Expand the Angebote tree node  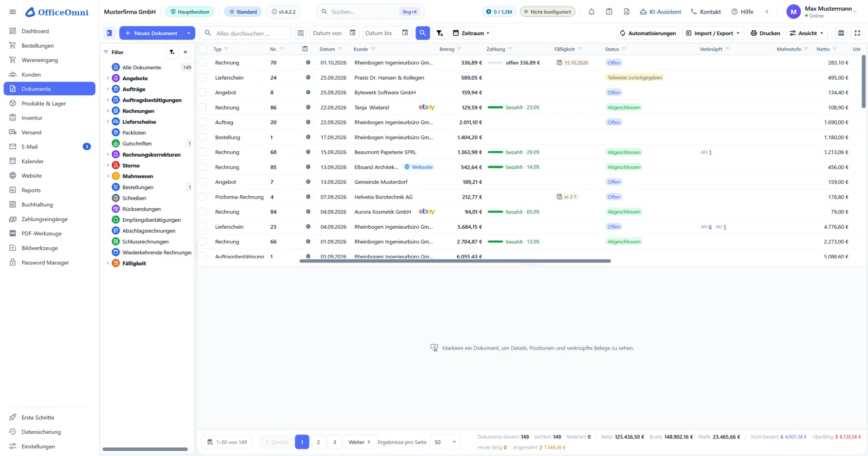click(108, 78)
